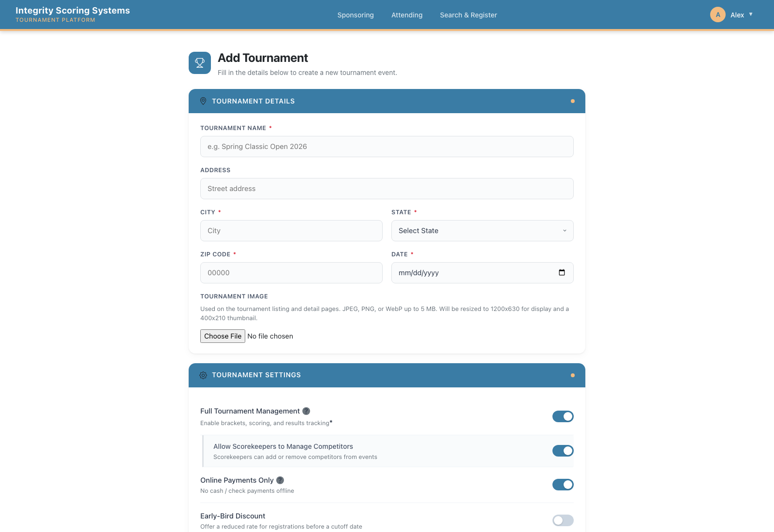This screenshot has height=532, width=774.
Task: Click the Choose File button
Action: [223, 336]
